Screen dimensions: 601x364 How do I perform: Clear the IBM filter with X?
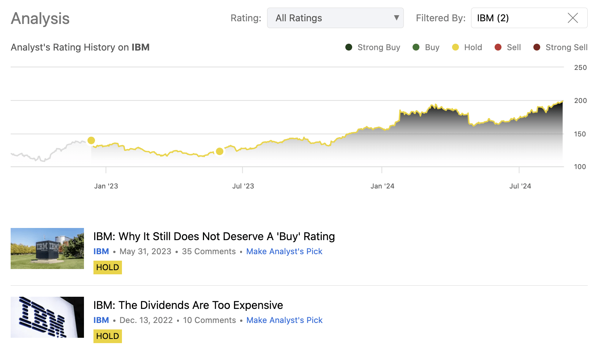click(573, 18)
